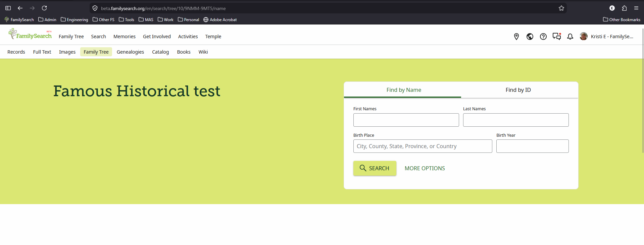Click the First Names input field
Viewport: 644px width, 245px height.
[406, 120]
